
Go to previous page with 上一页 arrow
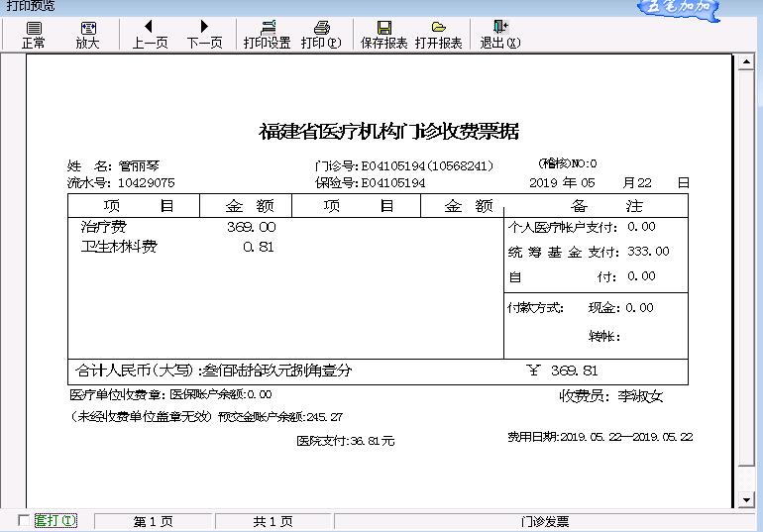[149, 27]
